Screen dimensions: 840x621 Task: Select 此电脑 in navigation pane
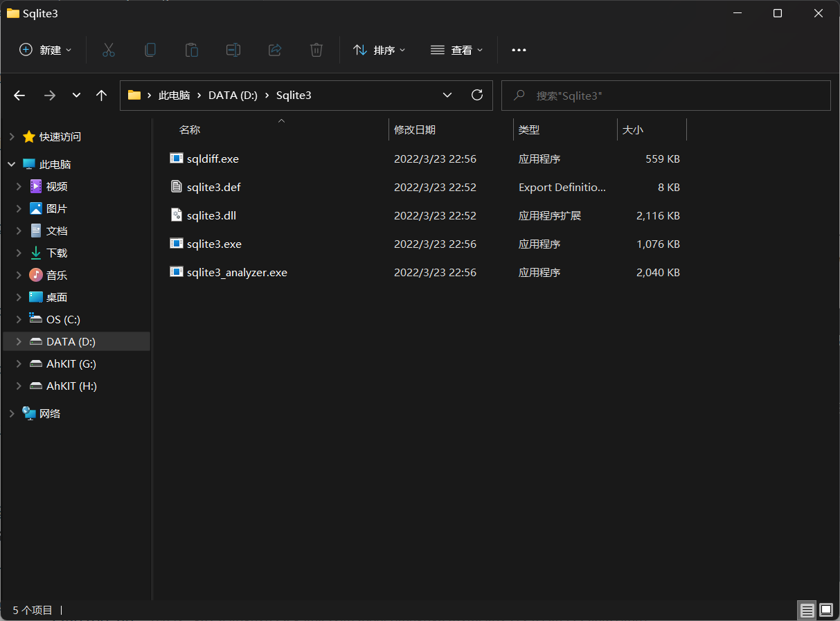55,165
